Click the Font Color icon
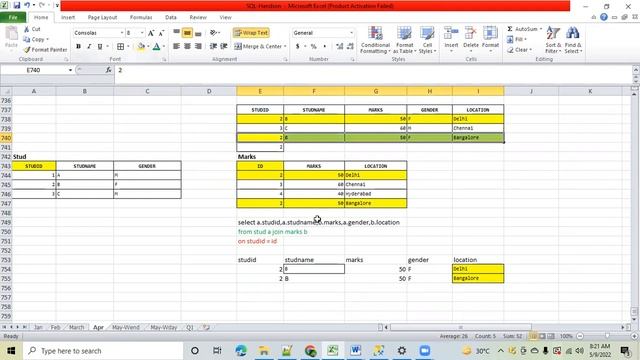 point(156,47)
